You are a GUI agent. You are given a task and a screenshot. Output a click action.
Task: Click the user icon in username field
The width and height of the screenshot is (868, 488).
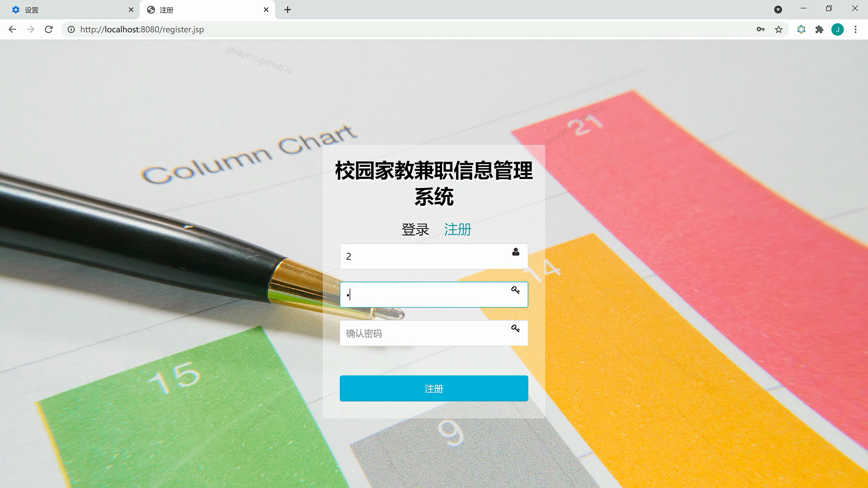click(x=515, y=252)
